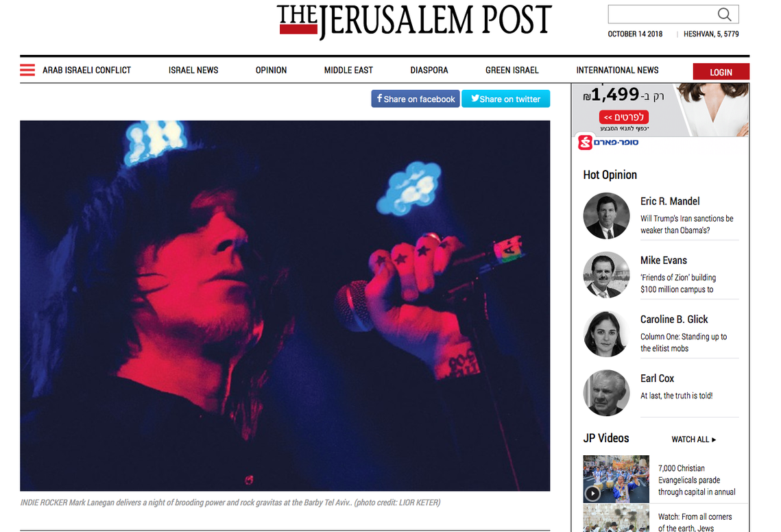Select Green Israel in navigation
The height and width of the screenshot is (532, 781).
[512, 70]
